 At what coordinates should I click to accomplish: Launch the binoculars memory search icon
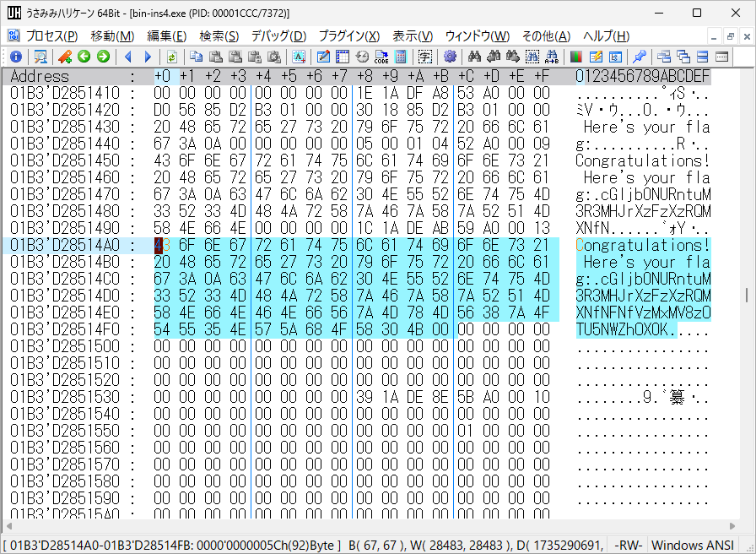(x=475, y=57)
